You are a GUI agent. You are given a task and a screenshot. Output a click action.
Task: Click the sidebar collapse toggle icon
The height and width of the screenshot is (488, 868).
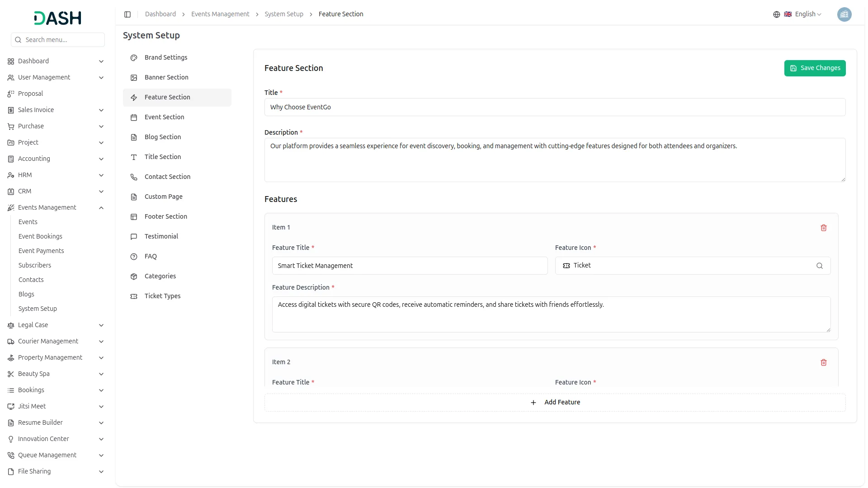coord(127,14)
